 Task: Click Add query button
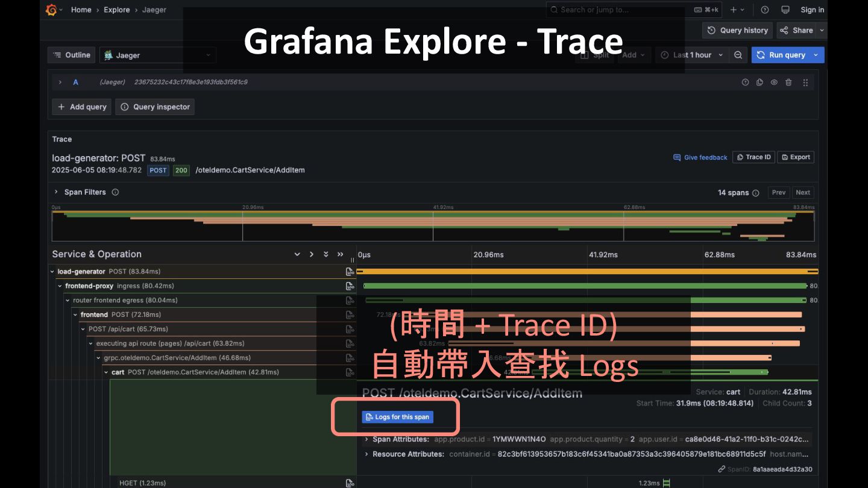[82, 107]
